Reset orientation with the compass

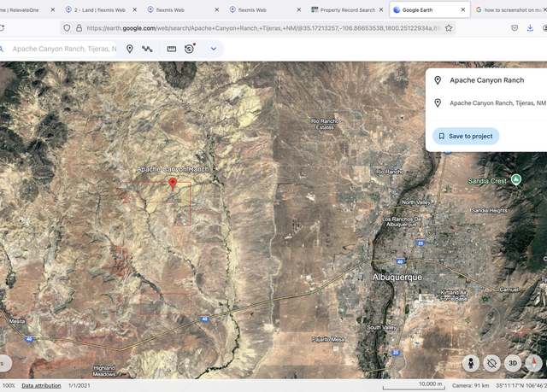tap(533, 364)
